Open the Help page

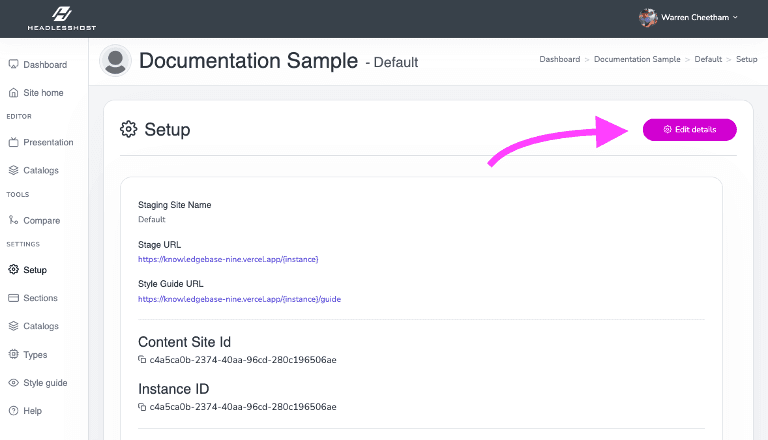(32, 411)
